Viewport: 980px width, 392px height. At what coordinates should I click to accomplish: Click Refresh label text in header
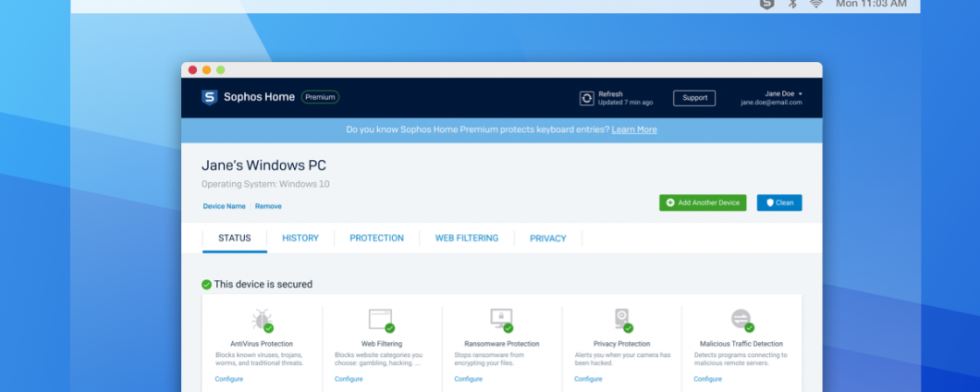click(610, 93)
